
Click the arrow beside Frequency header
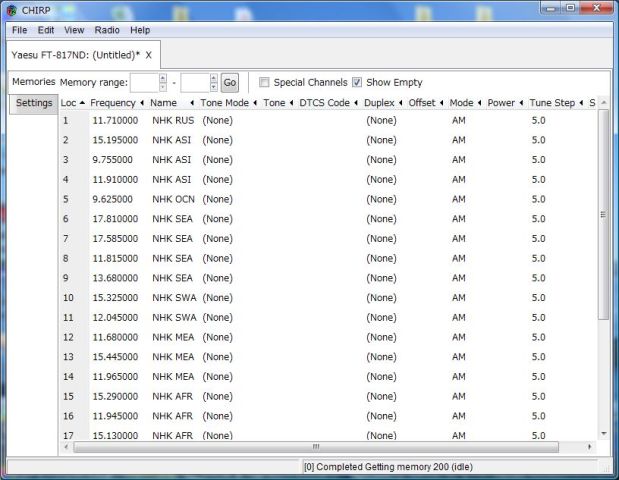142,103
